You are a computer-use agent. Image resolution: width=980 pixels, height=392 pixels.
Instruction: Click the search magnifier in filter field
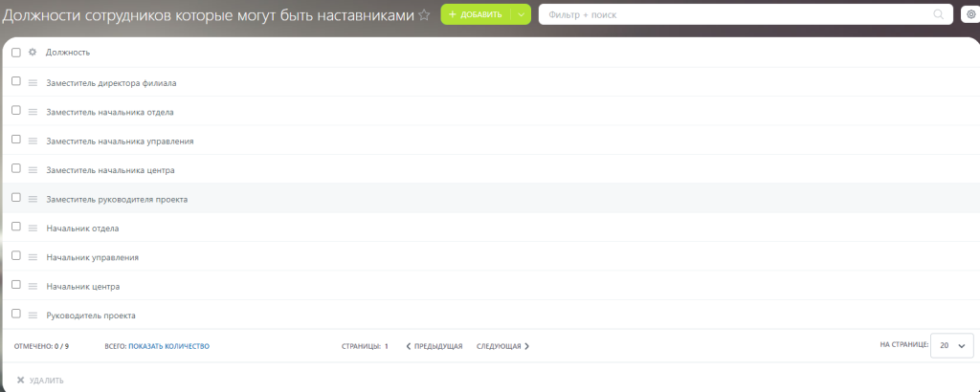coord(939,14)
